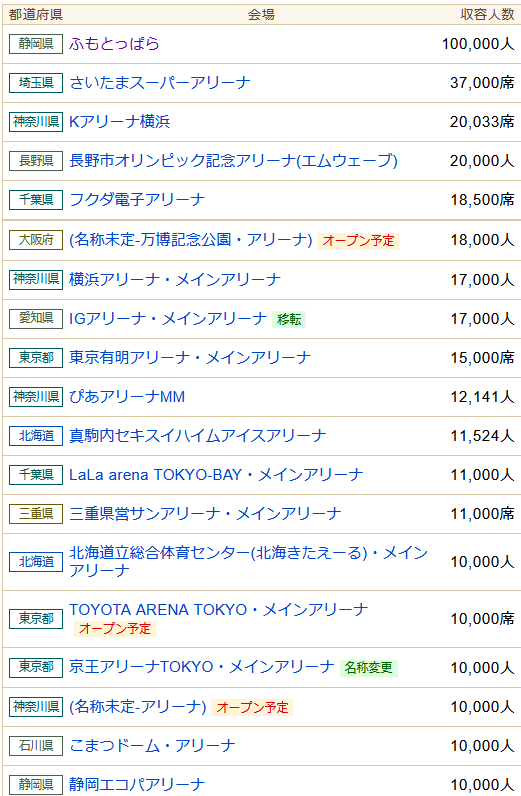Screen dimensions: 521x796
Task: Click the 静岡エコパアリーナ link
Action: tap(137, 784)
